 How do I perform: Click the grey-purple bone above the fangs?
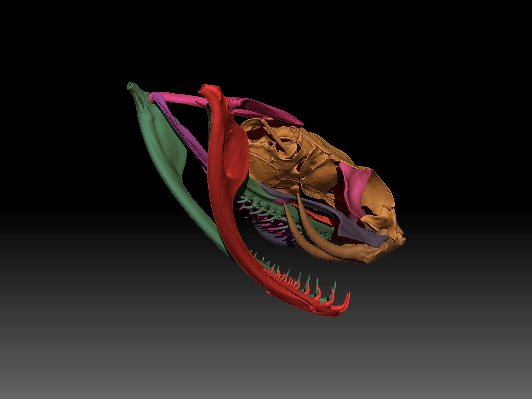pyautogui.click(x=354, y=228)
